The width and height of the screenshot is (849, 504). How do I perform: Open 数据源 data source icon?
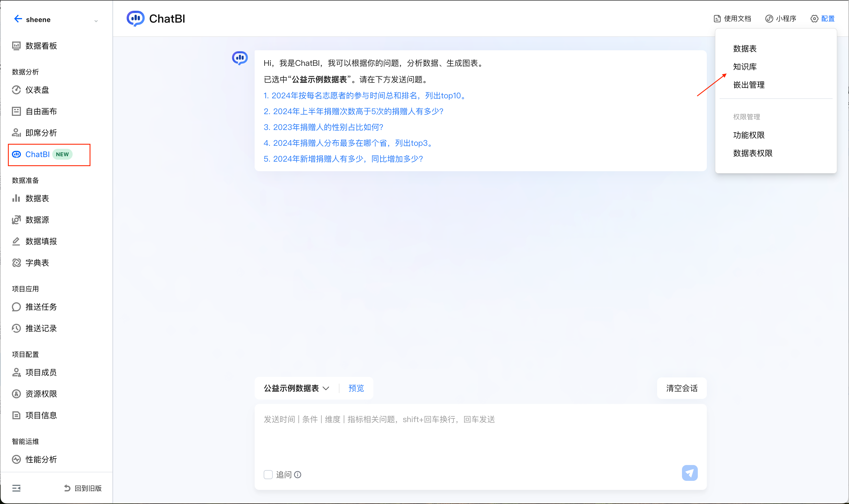[x=16, y=220]
